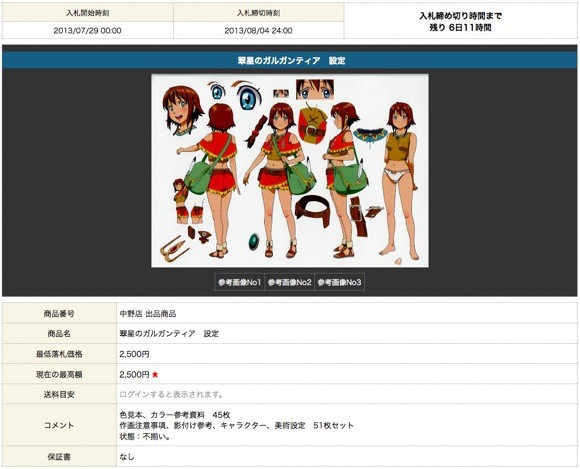Screen dimensions: 580x469
Task: Select 2,500円 in 最低落札価格 row
Action: pos(134,354)
